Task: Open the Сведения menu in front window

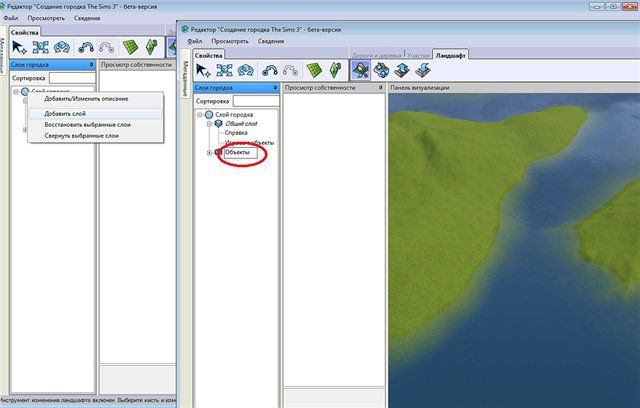Action: [x=271, y=41]
